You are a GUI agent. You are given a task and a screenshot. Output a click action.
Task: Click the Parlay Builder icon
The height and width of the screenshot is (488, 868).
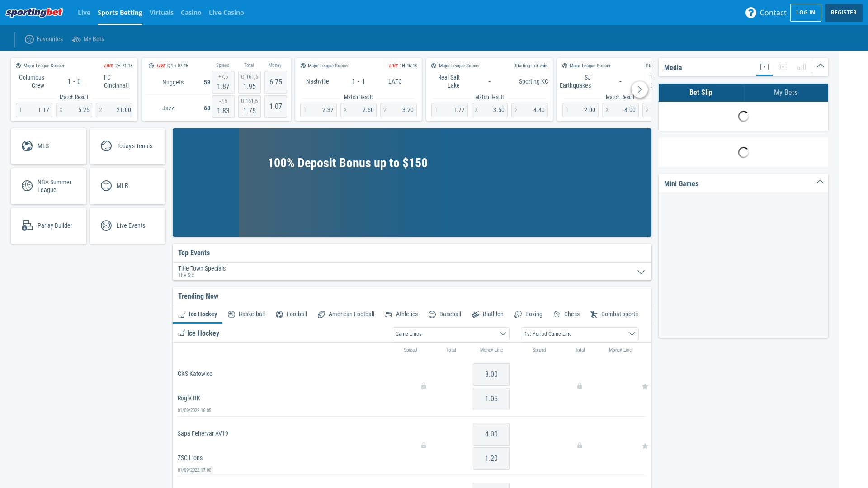(28, 225)
